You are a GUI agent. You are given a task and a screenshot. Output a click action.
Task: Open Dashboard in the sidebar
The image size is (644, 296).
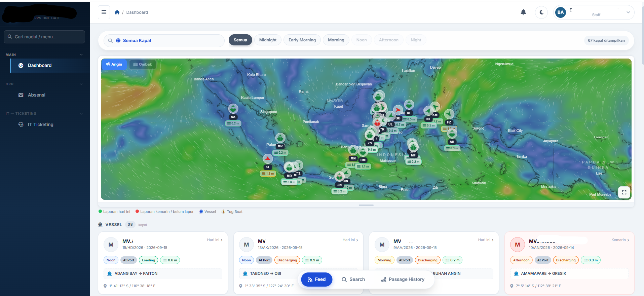pos(50,66)
